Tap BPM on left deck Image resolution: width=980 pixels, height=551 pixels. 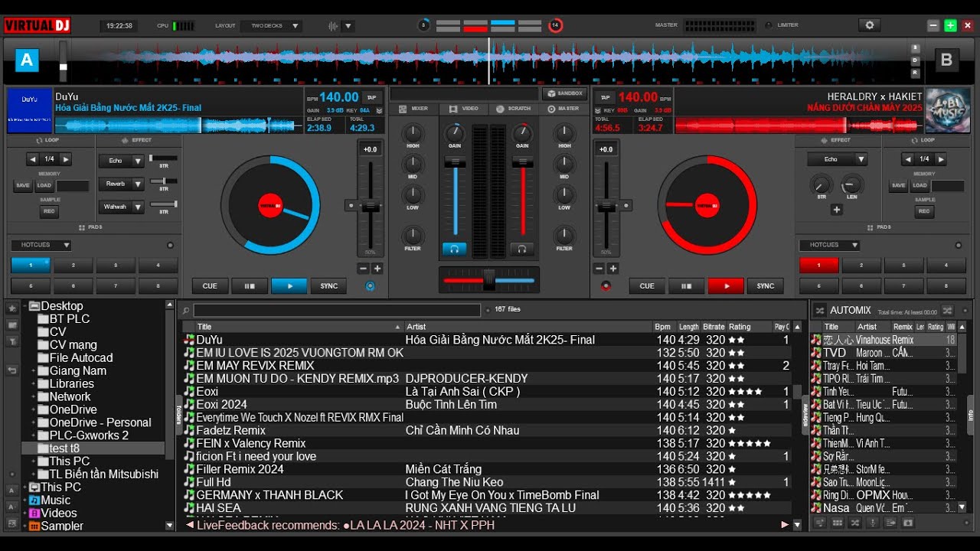pos(372,97)
